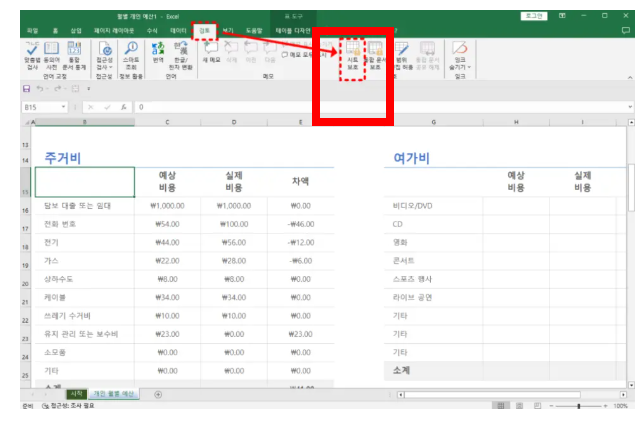Click Protect Workbook (통합 문서 보호)

(375, 56)
